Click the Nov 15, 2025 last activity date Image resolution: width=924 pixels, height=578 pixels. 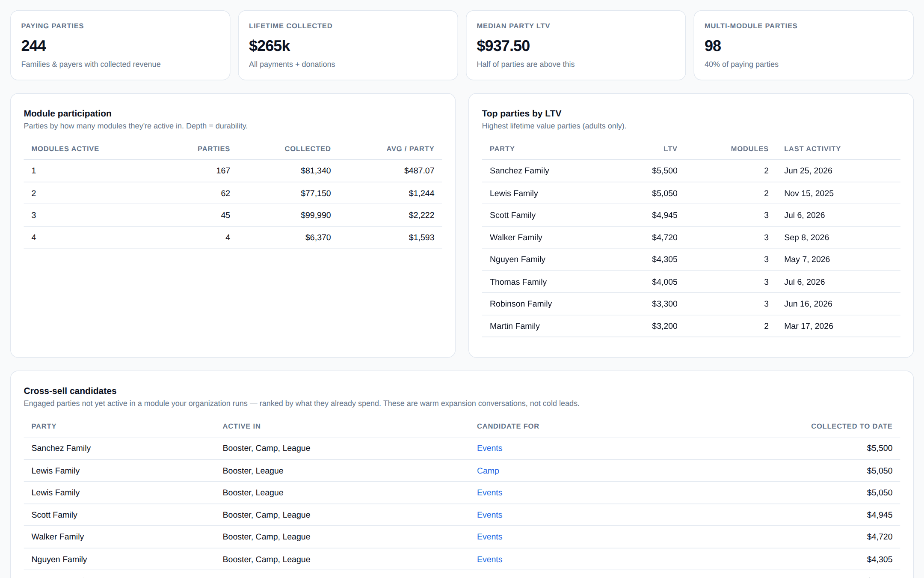tap(809, 193)
